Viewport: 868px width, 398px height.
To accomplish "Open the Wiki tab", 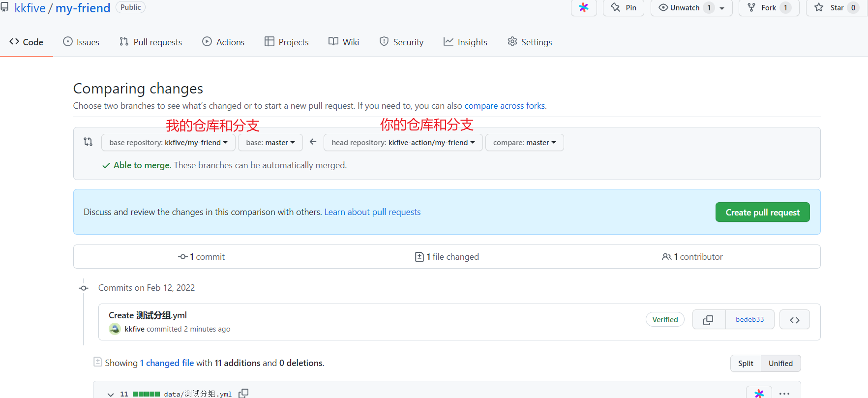I will pyautogui.click(x=344, y=42).
